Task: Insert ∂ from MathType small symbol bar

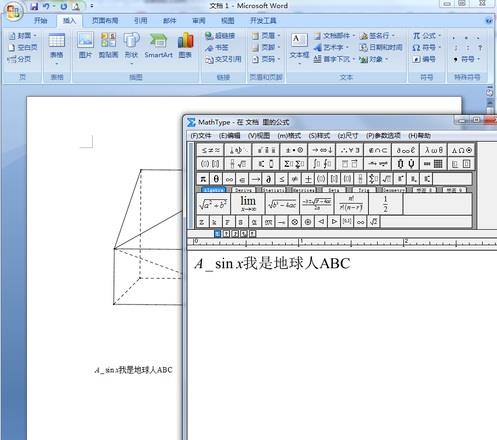Action: tap(268, 179)
